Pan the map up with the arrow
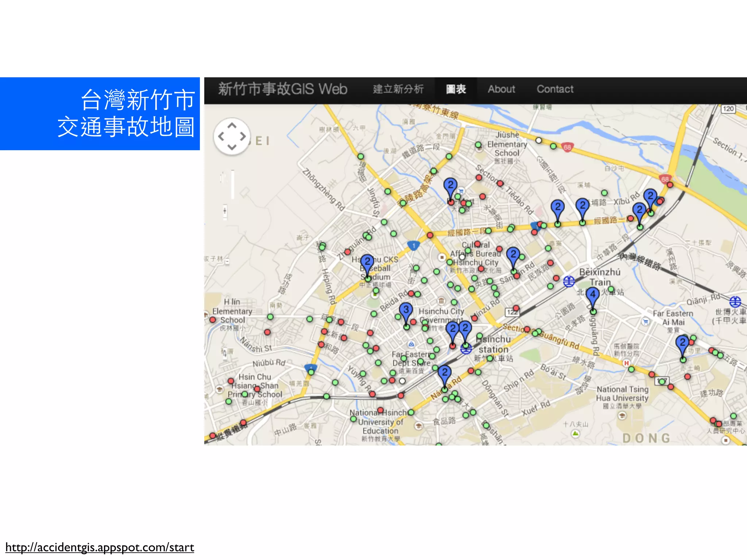 click(x=232, y=126)
